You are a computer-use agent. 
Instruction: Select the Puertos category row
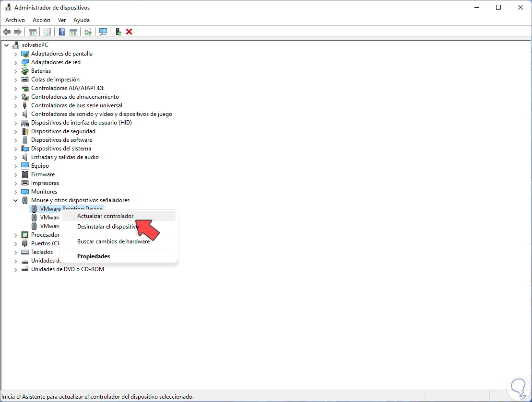pos(45,243)
